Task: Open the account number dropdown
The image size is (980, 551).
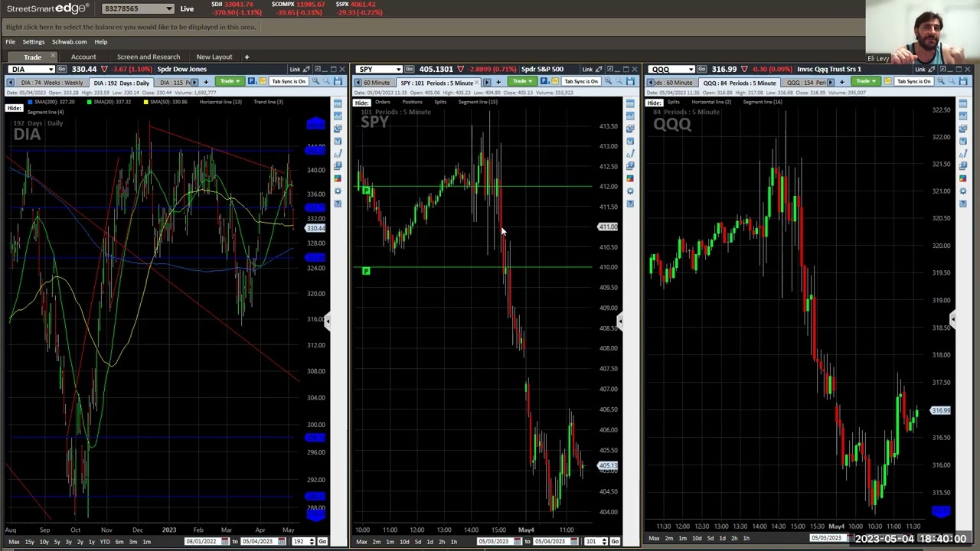Action: pos(168,8)
